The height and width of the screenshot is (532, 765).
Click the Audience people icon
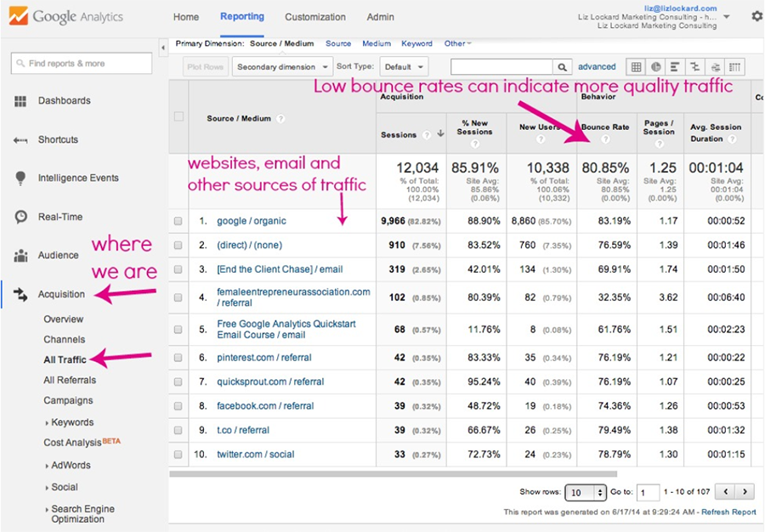pyautogui.click(x=20, y=256)
